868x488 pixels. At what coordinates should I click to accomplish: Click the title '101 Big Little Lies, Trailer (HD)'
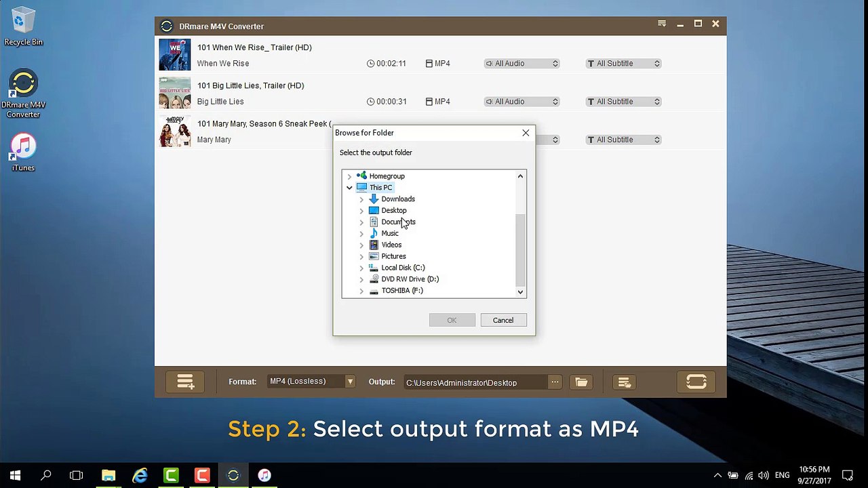click(250, 85)
